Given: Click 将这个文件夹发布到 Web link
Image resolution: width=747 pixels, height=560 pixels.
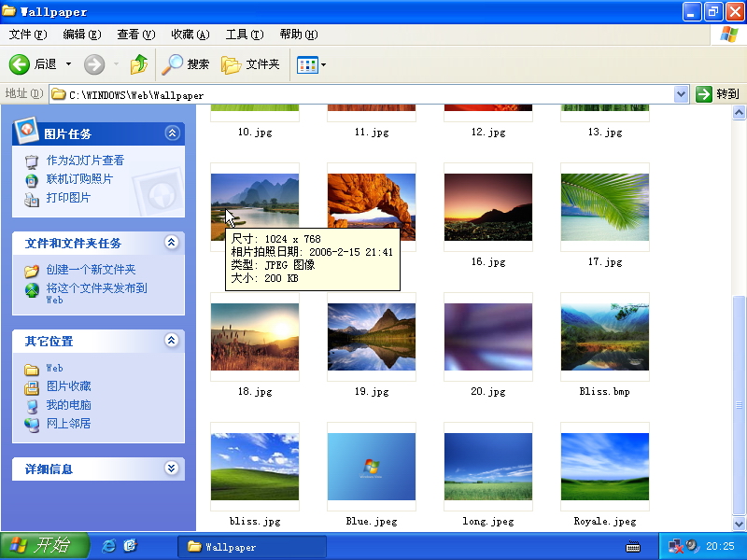Looking at the screenshot, I should 96,293.
